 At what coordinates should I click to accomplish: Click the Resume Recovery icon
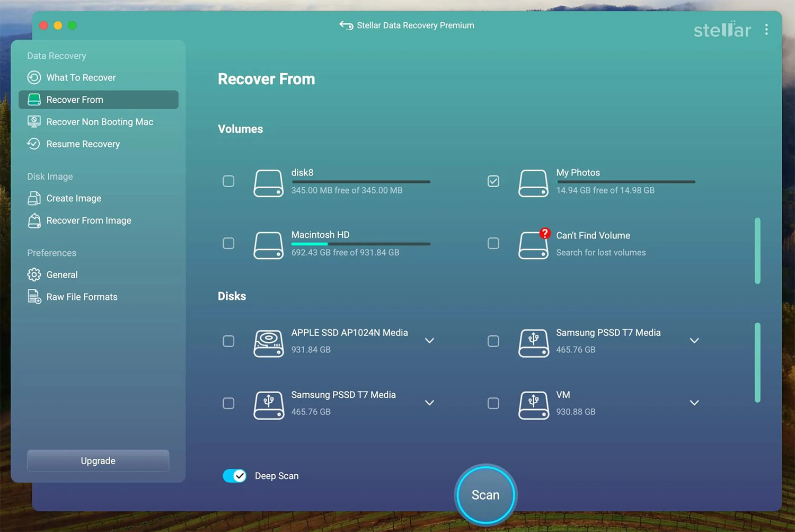click(34, 144)
